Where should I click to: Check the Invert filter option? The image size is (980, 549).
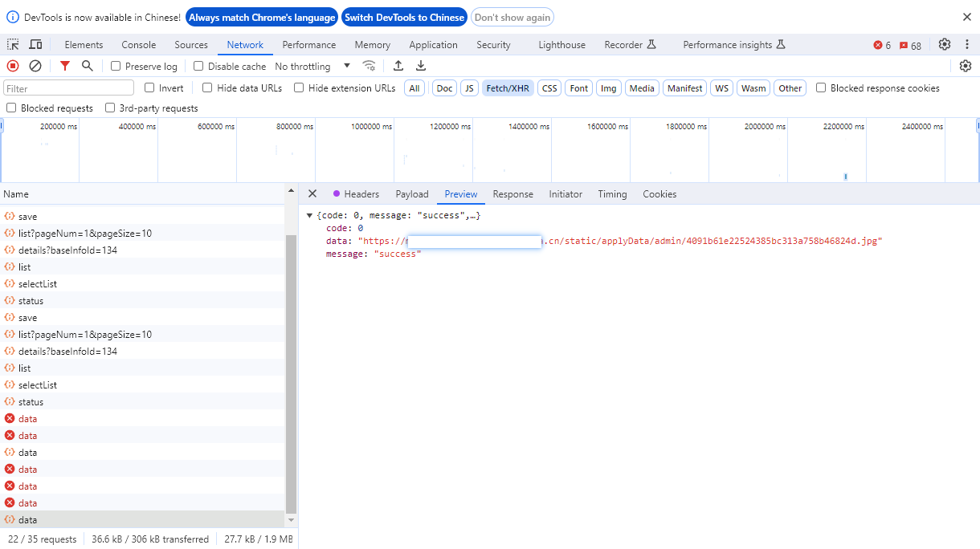149,88
